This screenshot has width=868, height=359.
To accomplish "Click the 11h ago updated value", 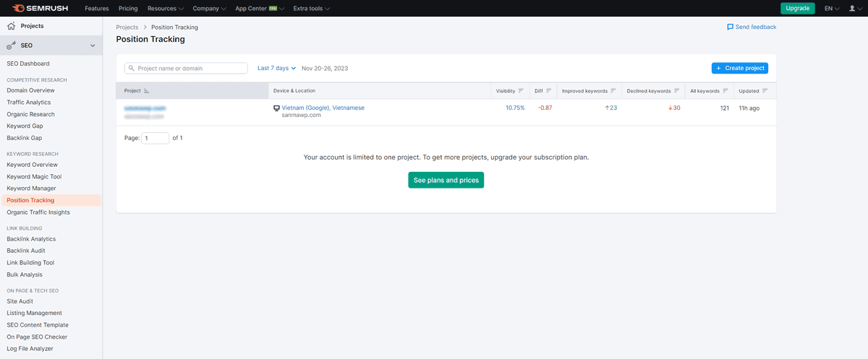I will 749,108.
